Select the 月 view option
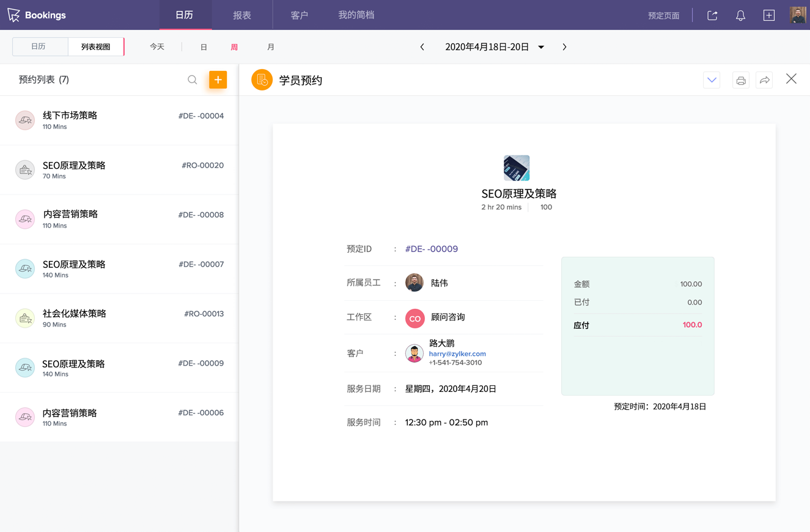Image resolution: width=810 pixels, height=532 pixels. pos(271,47)
